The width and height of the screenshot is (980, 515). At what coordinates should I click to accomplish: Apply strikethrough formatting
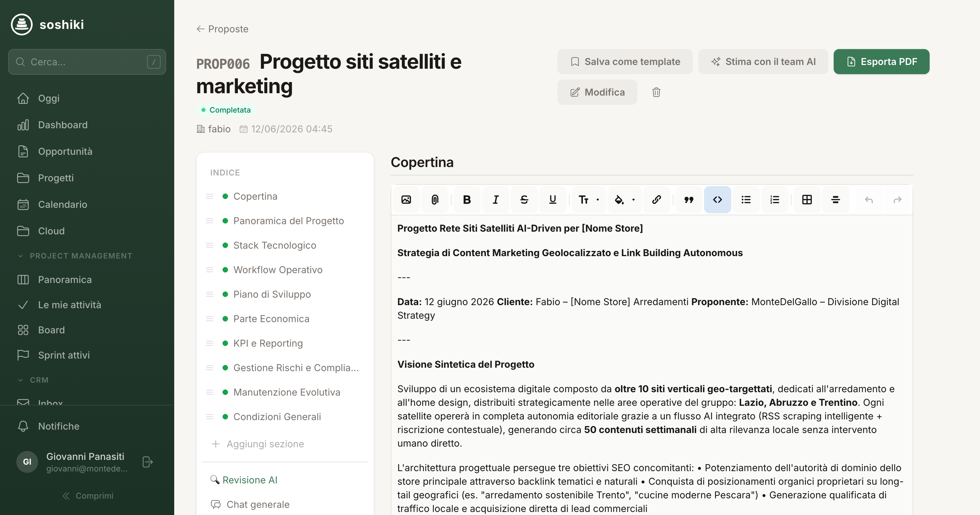(524, 200)
